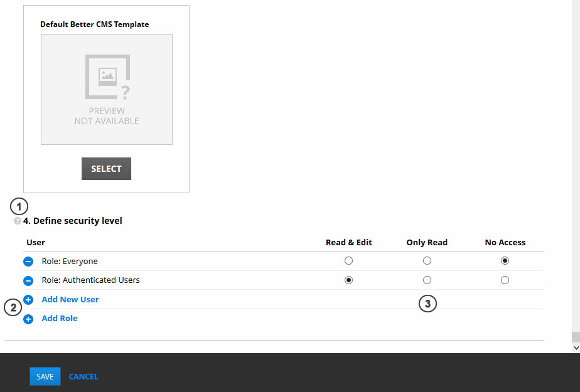Set Authenticated Users to Only Read

(427, 280)
